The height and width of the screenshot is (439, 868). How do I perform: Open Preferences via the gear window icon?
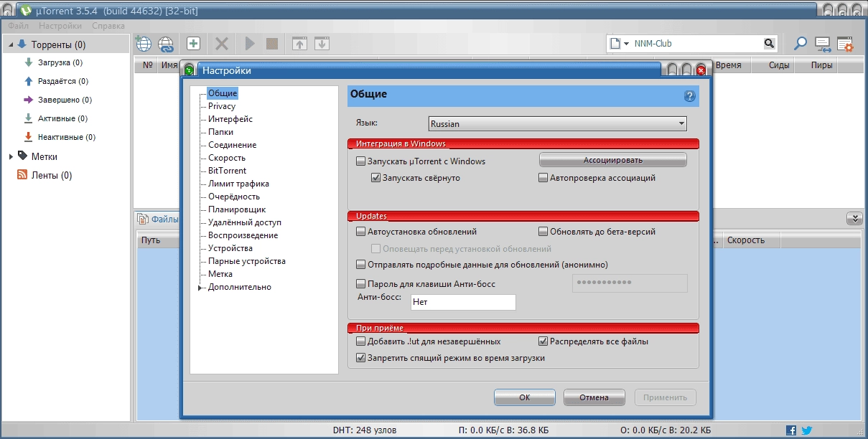pos(845,44)
